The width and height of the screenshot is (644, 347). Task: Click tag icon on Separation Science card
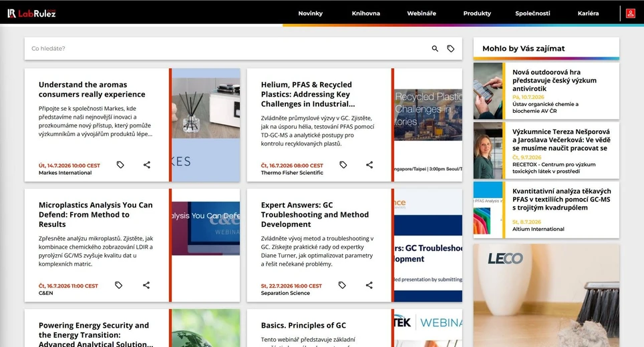click(342, 285)
